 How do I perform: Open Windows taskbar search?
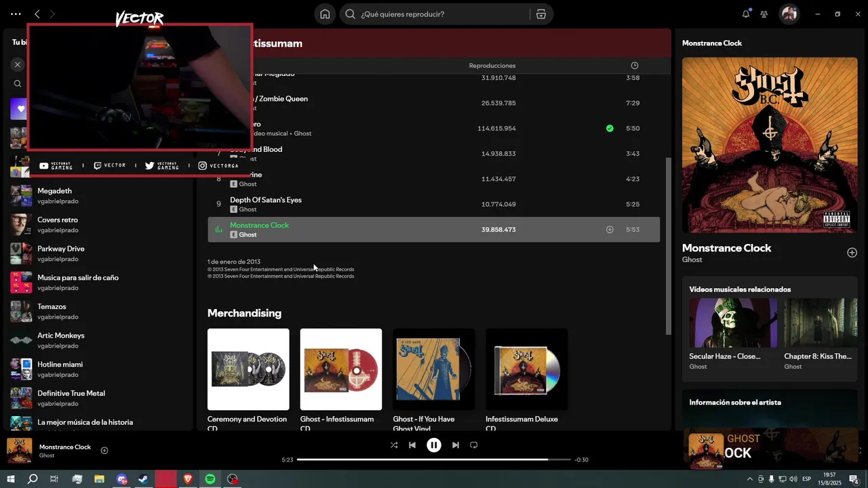(33, 479)
